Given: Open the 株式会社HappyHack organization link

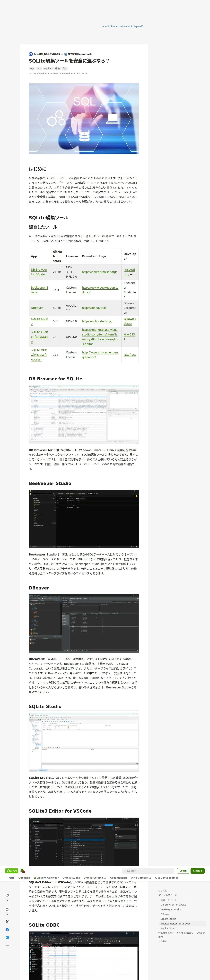Looking at the screenshot, I should (x=80, y=54).
